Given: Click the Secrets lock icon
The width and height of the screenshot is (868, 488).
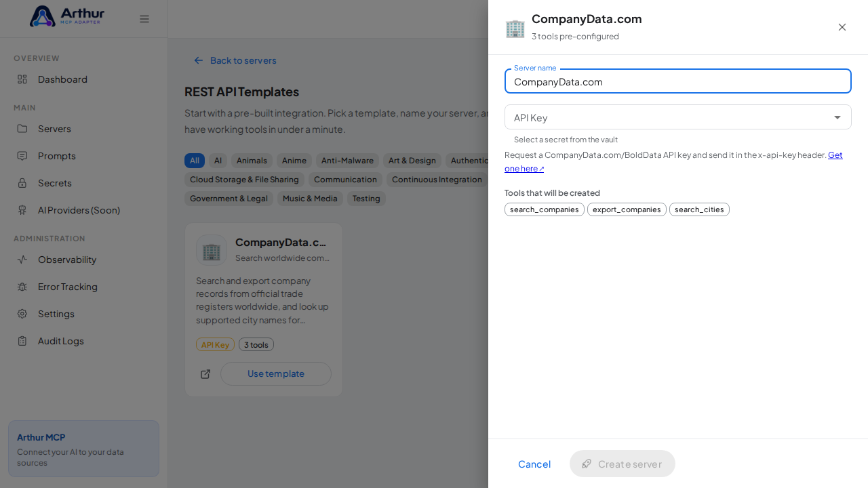Looking at the screenshot, I should pos(22,183).
